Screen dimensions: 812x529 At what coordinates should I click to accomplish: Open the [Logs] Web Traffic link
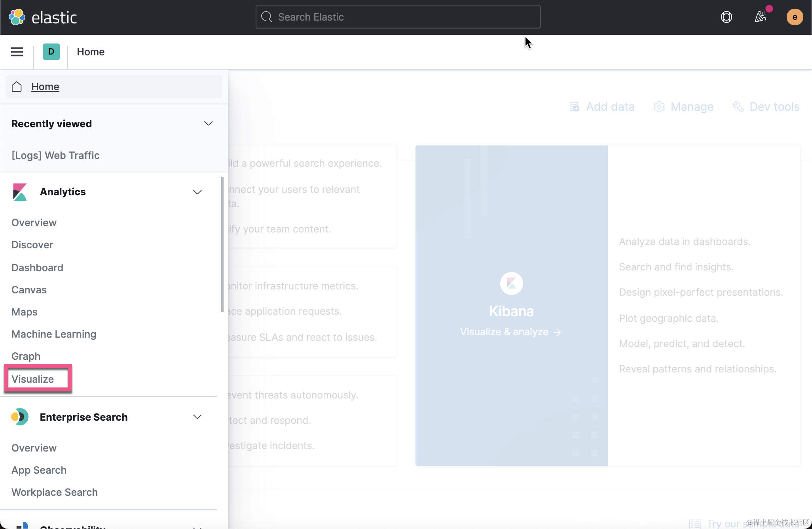[x=55, y=155]
